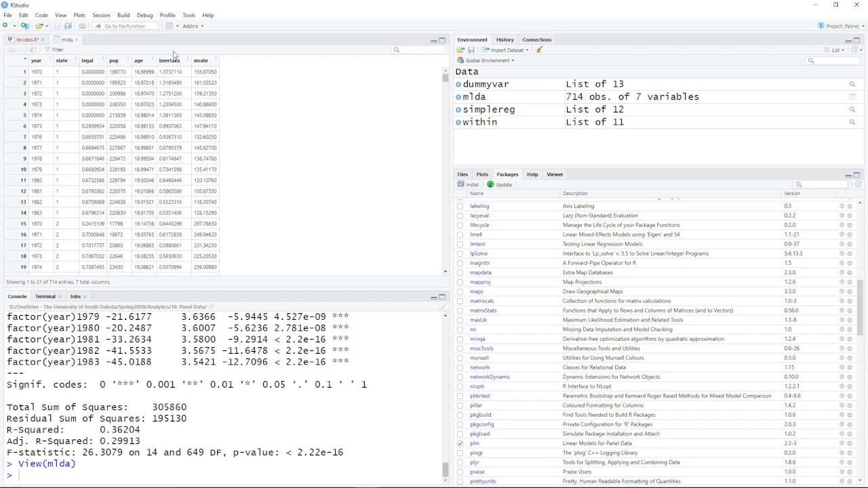Screen dimensions: 868x488
Task: Open the List view mode dropdown
Action: [x=835, y=49]
